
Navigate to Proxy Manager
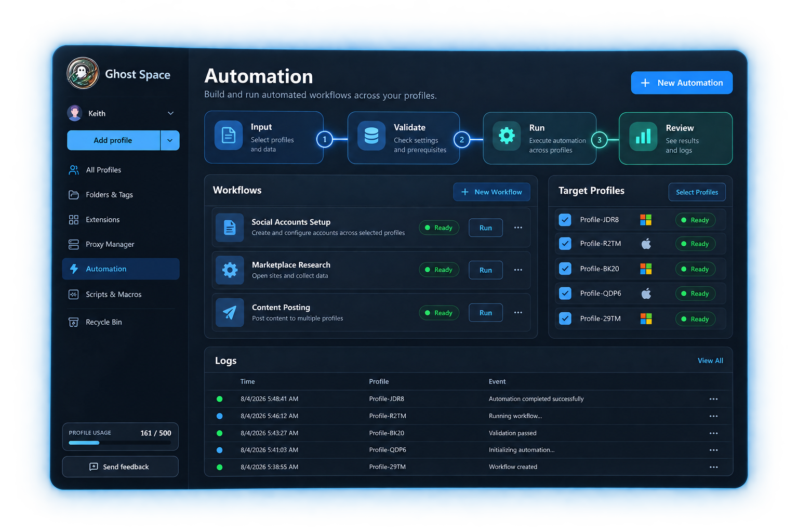[x=121, y=244]
